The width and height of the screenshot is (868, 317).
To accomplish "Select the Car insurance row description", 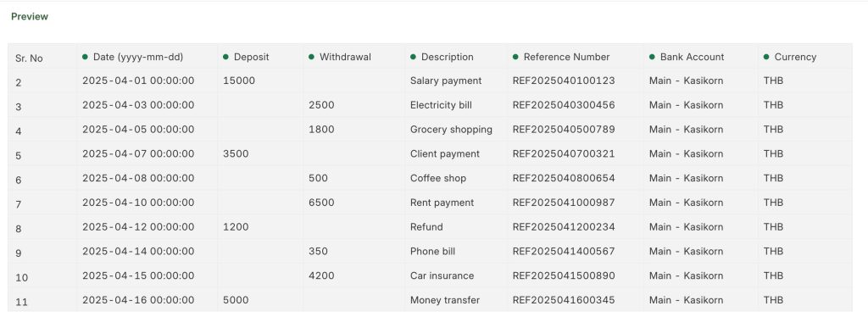I will (442, 275).
